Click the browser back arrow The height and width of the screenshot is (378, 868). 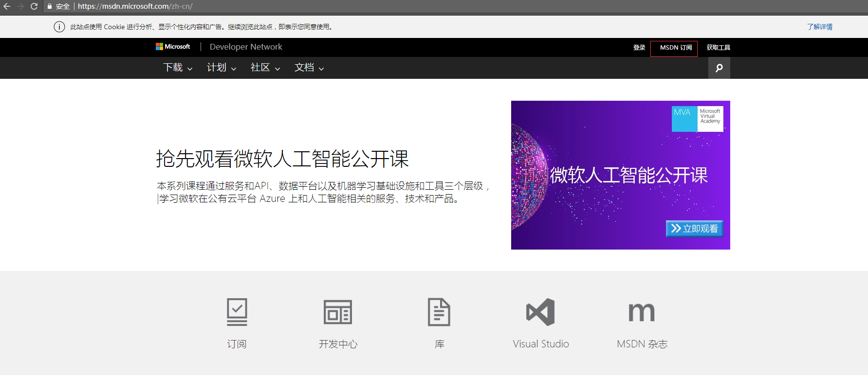coord(7,6)
